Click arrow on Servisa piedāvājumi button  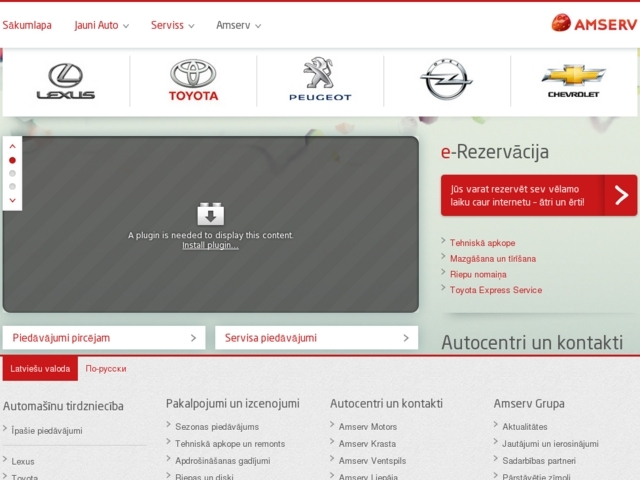pyautogui.click(x=406, y=338)
